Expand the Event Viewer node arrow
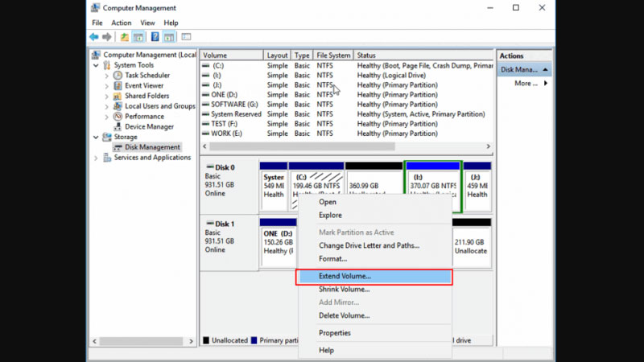This screenshot has height=362, width=644. pos(107,86)
